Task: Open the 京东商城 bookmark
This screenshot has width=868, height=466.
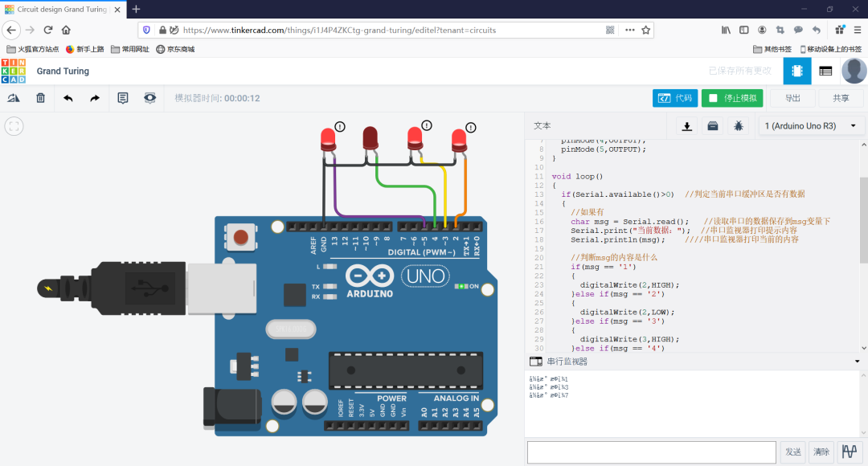Action: pyautogui.click(x=175, y=49)
